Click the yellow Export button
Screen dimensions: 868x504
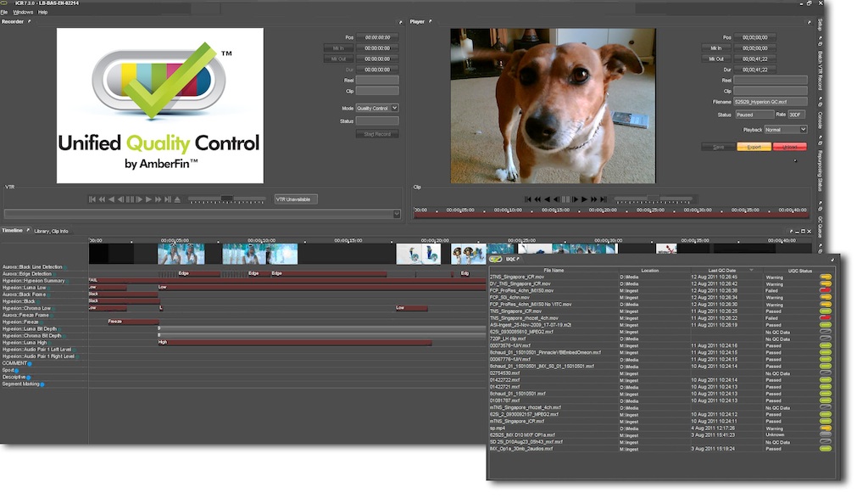click(x=754, y=147)
